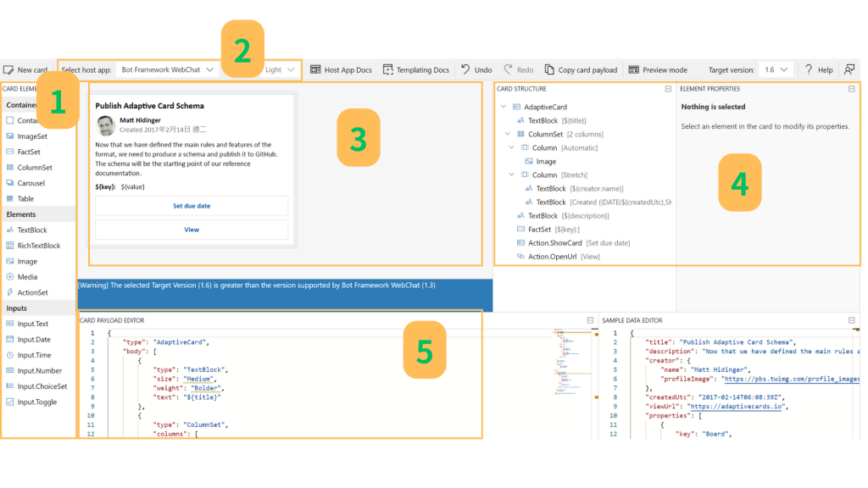Select TextBlock [${description}] in structure
Viewport: 868px width, 488px height.
[563, 216]
